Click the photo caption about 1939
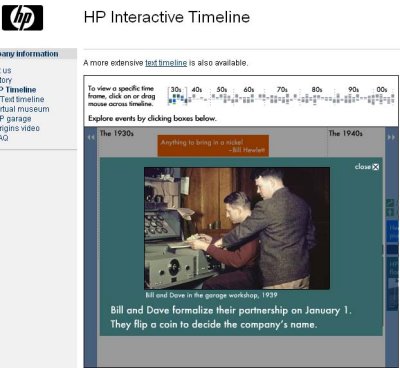400x368 pixels. (211, 295)
